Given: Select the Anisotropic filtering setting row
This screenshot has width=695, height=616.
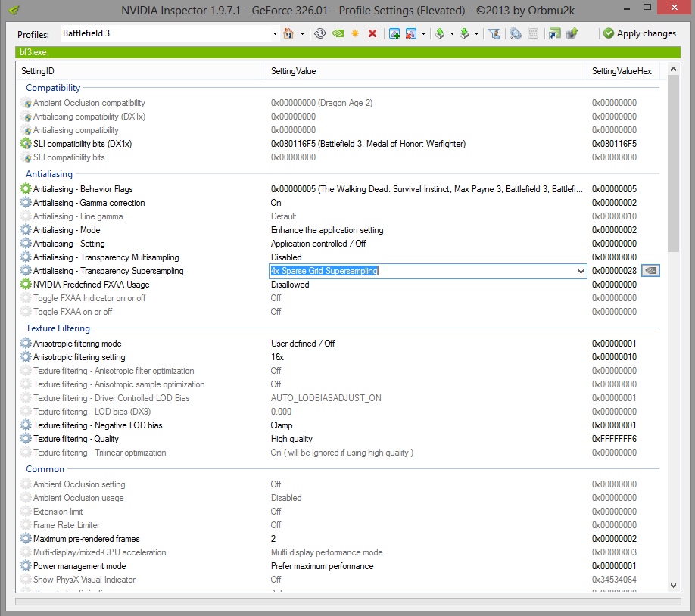Looking at the screenshot, I should tap(340, 356).
